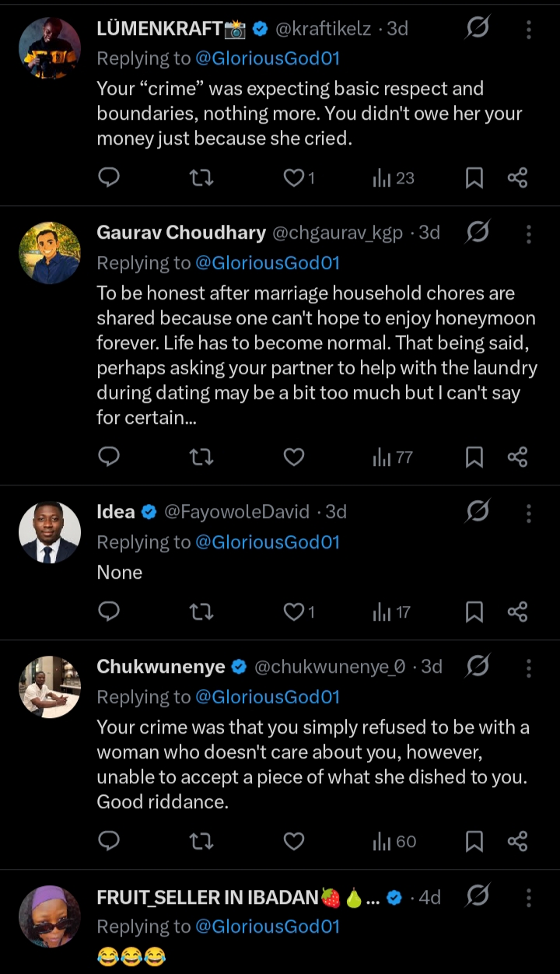Bookmark Gaurav Choudhary's tweet
Screen dimensions: 560x974
tap(474, 457)
